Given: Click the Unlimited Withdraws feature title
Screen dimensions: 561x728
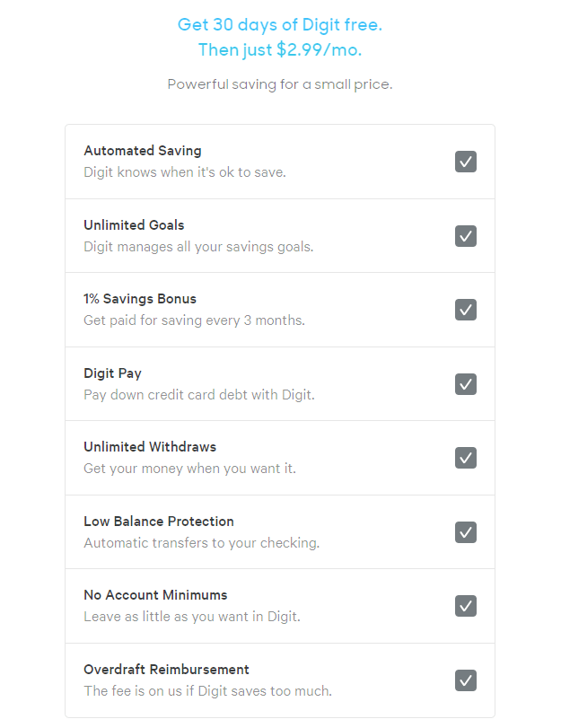Looking at the screenshot, I should [x=150, y=447].
